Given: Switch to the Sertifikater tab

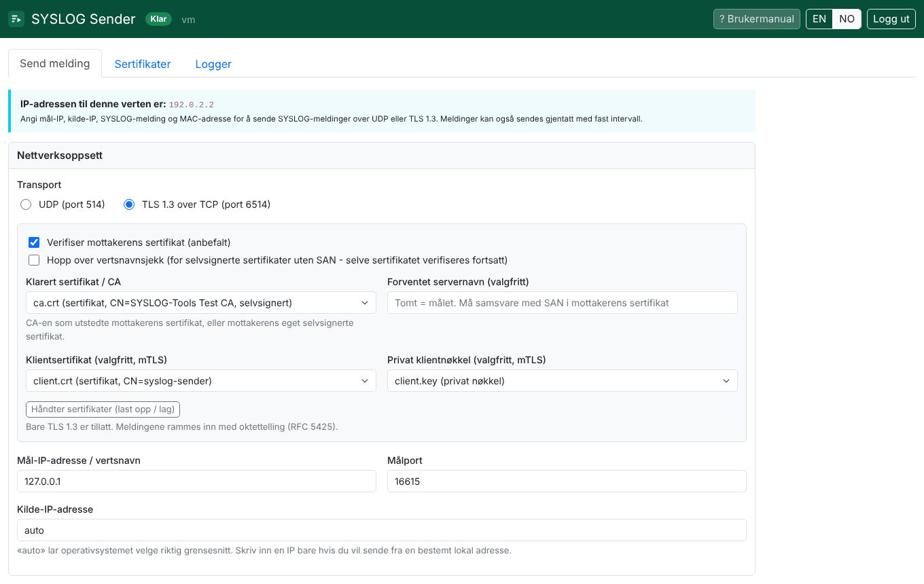Looking at the screenshot, I should [143, 64].
